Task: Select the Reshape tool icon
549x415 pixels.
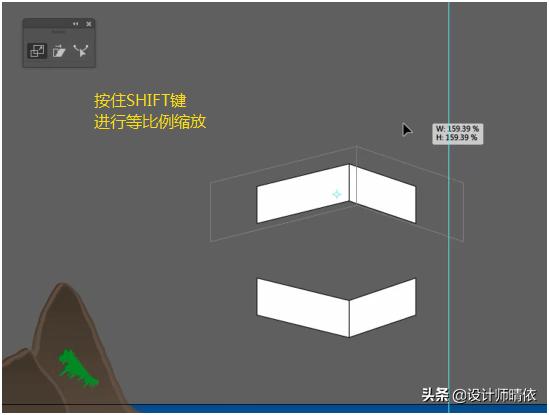Action: [81, 51]
